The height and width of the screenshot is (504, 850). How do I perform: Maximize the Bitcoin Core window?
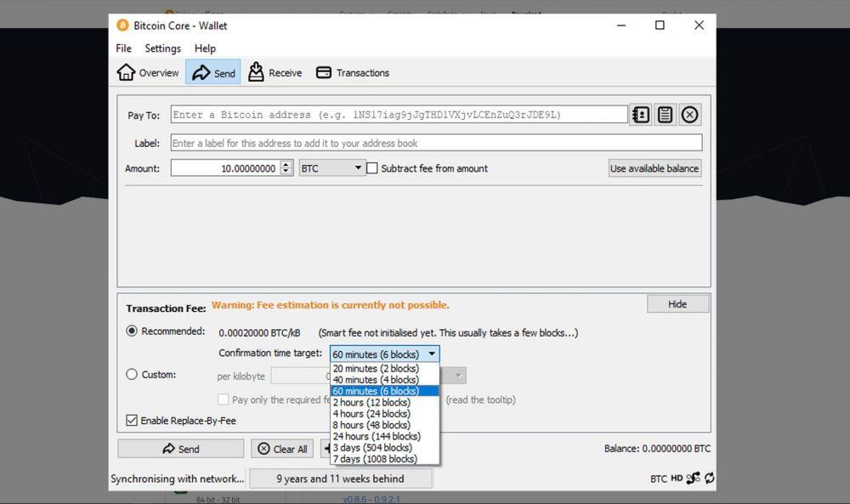(660, 25)
